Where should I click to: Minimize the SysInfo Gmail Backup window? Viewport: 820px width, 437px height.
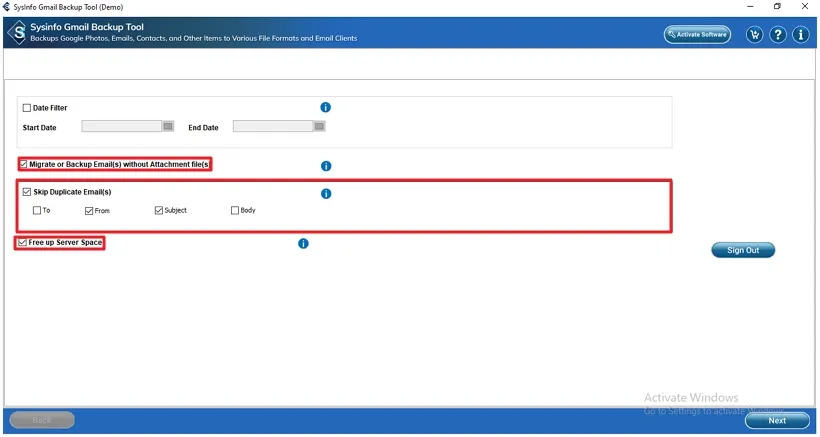tap(751, 7)
